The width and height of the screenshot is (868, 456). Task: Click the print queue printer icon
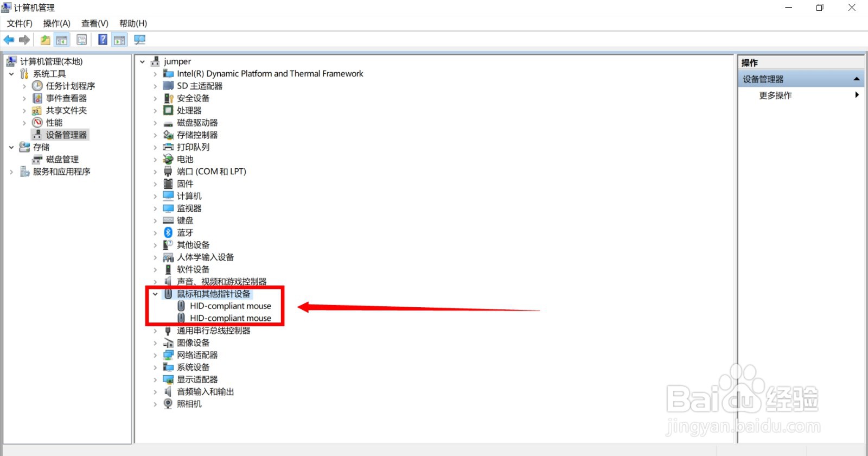[168, 147]
